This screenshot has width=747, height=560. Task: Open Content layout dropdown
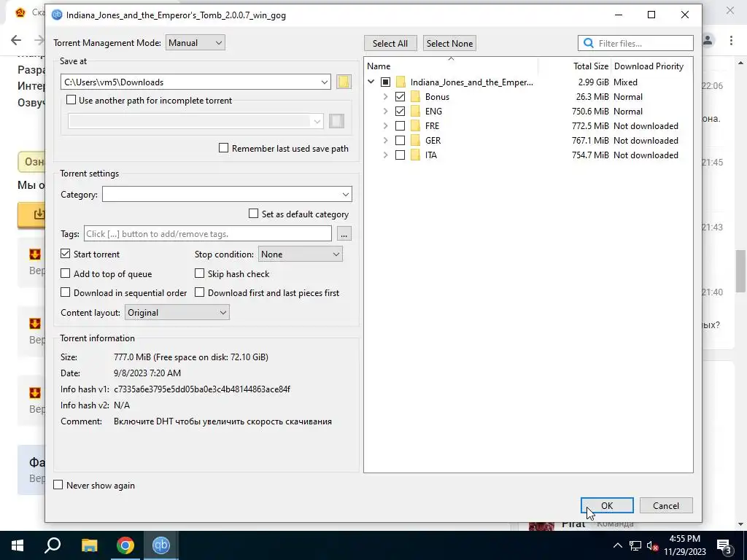pyautogui.click(x=177, y=312)
